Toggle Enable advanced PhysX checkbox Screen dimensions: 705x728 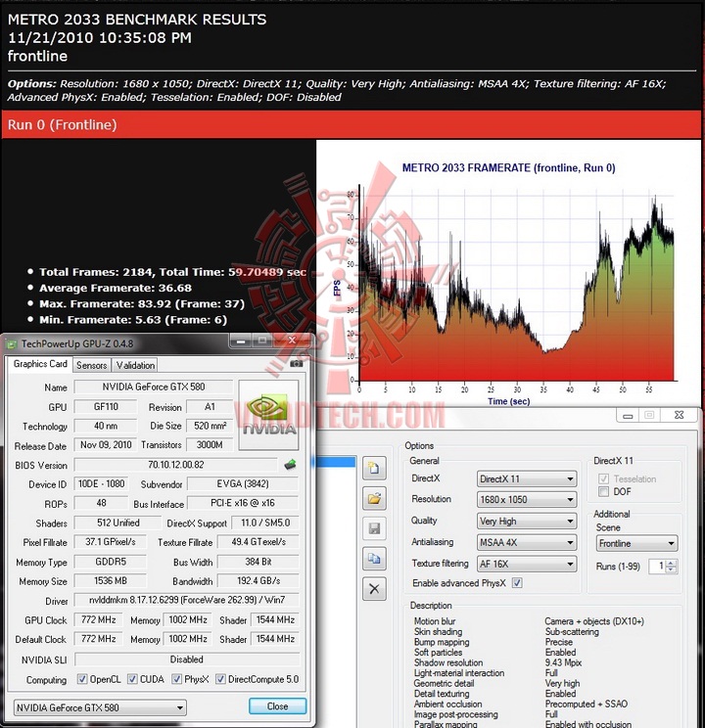tap(517, 582)
